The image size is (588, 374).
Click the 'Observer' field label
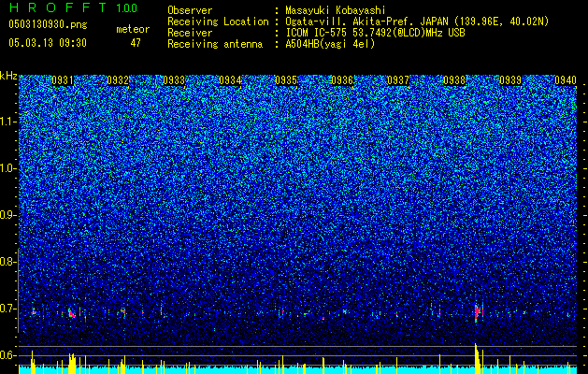[190, 10]
